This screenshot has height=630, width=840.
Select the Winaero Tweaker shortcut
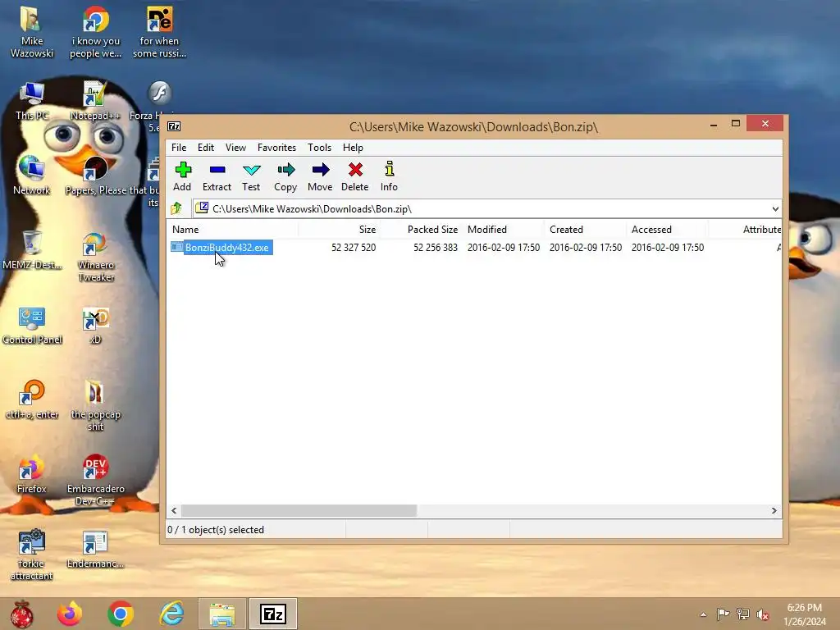[x=96, y=257]
